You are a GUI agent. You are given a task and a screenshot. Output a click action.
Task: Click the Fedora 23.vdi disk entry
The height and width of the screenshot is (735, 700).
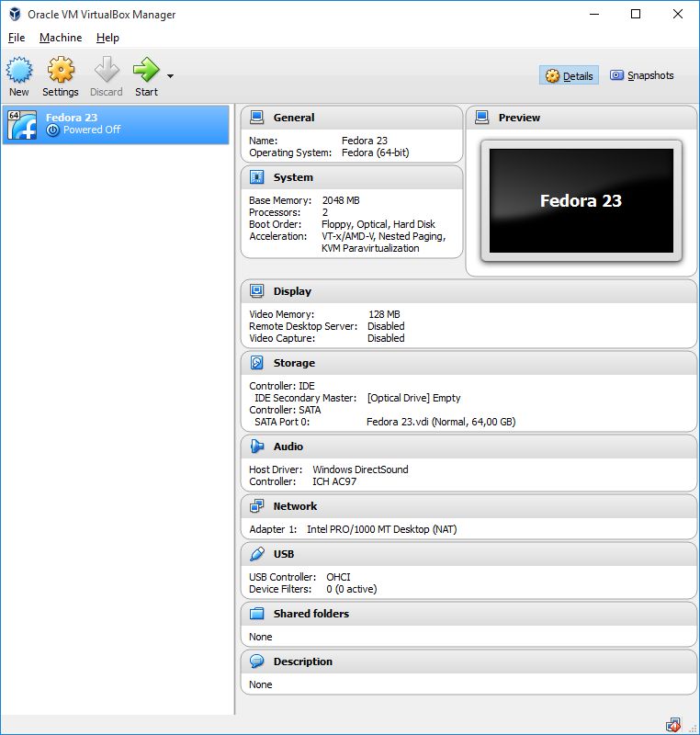[441, 422]
